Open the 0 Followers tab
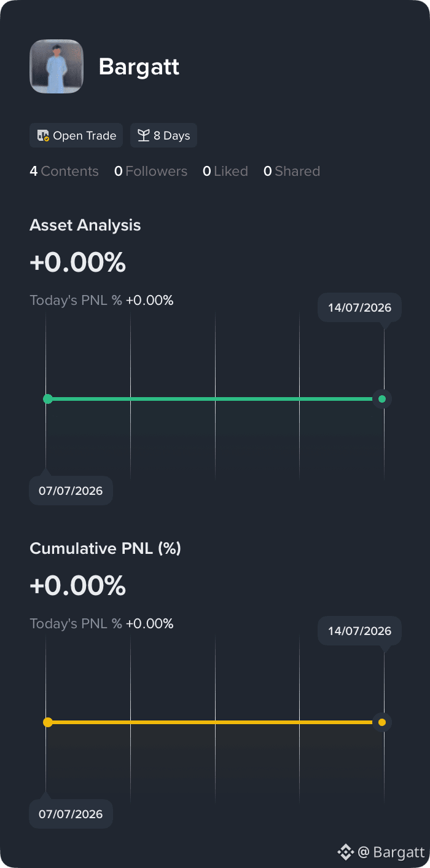430x868 pixels. [150, 172]
